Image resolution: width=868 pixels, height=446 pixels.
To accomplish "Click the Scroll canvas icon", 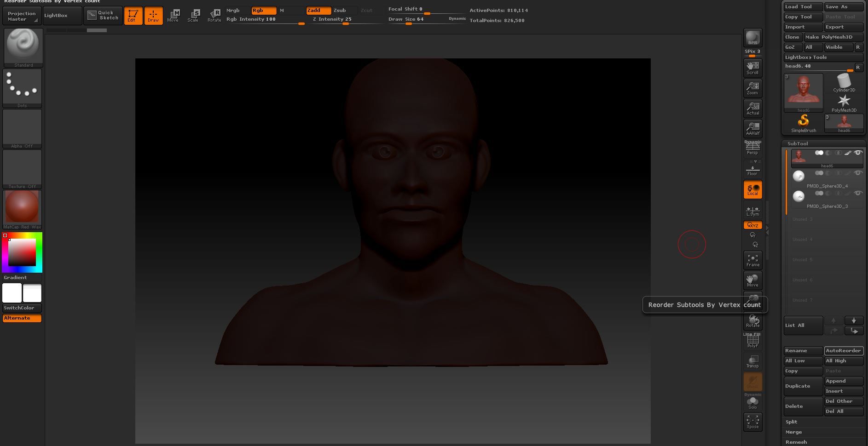I will click(752, 68).
